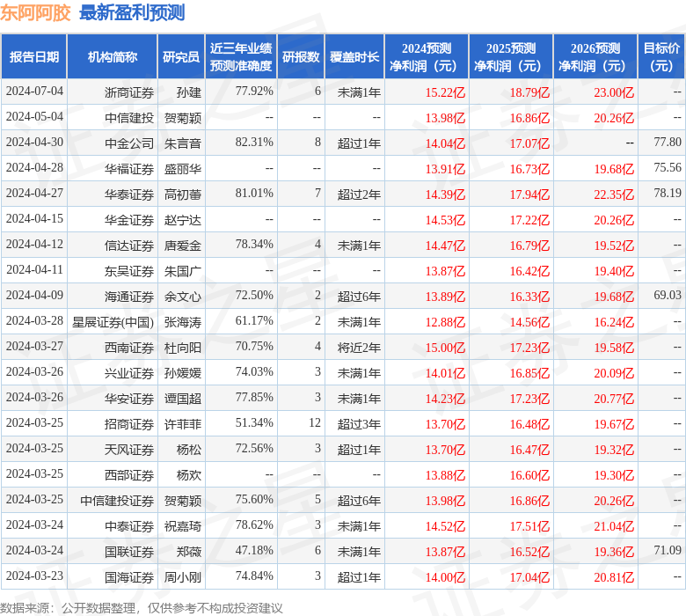Click target price 77.80
The width and height of the screenshot is (686, 616).
[668, 143]
